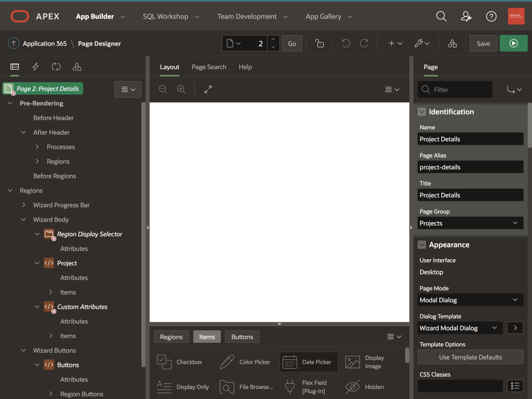Go to Dialog Template with arrow button

tap(515, 328)
